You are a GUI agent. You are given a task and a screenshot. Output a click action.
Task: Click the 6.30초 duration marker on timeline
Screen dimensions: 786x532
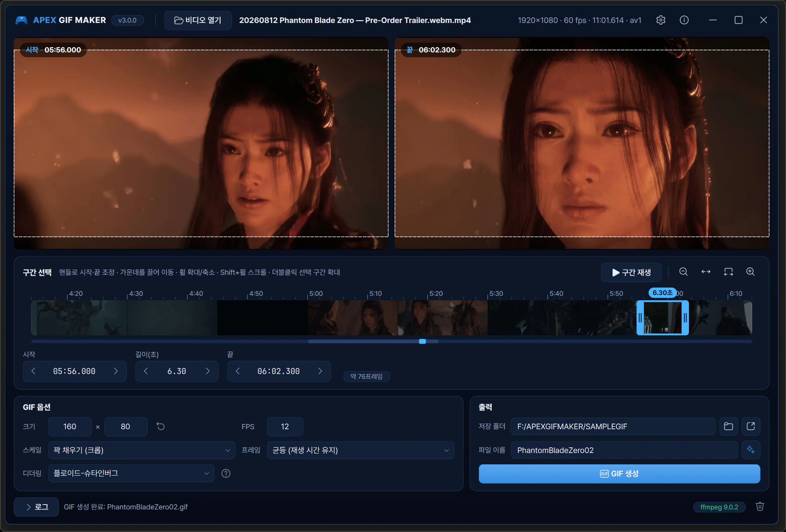tap(662, 293)
